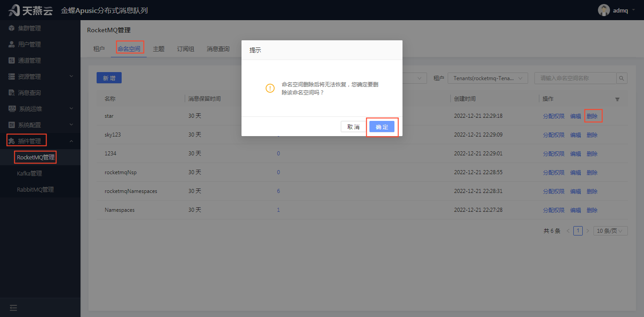Switch to the 订阅组 tab
Viewport: 644px width, 317px height.
click(186, 49)
